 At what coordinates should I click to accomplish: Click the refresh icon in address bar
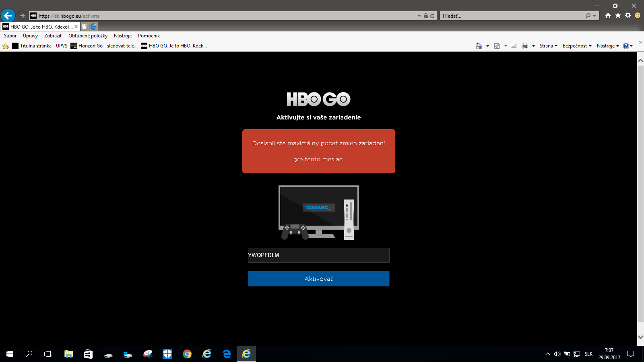[432, 16]
